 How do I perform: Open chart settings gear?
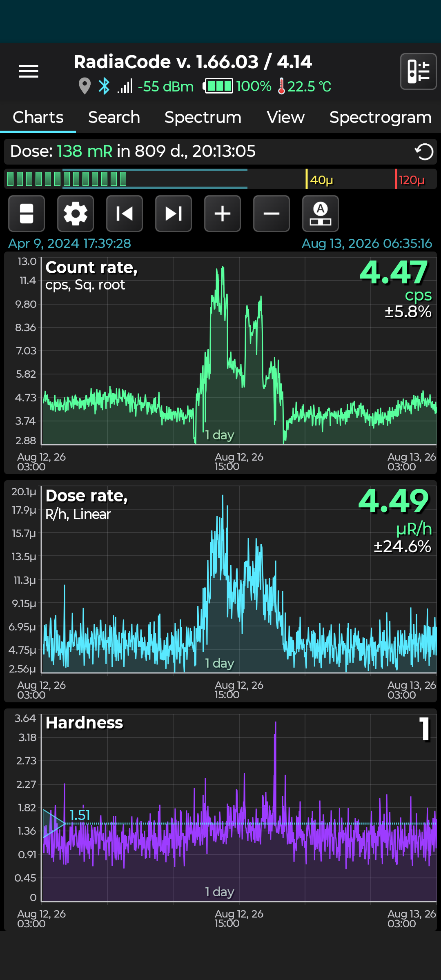(76, 214)
